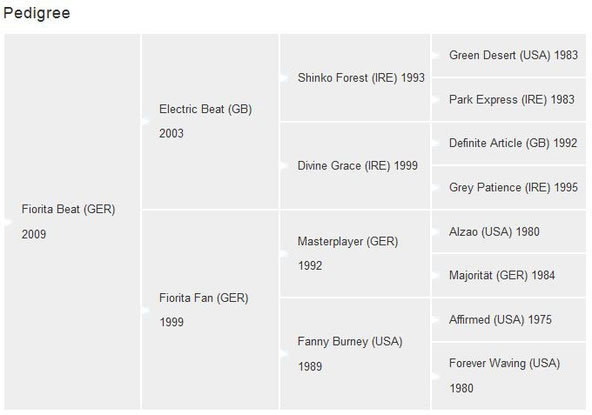Screen dimensions: 592x415
Task: Click the arrow next to Fanny Burney
Action: coord(284,354)
